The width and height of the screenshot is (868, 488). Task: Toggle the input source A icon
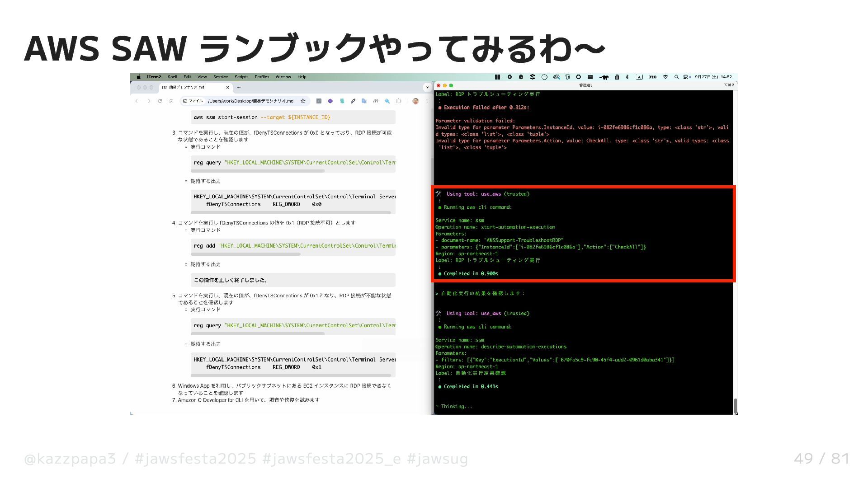coord(639,77)
